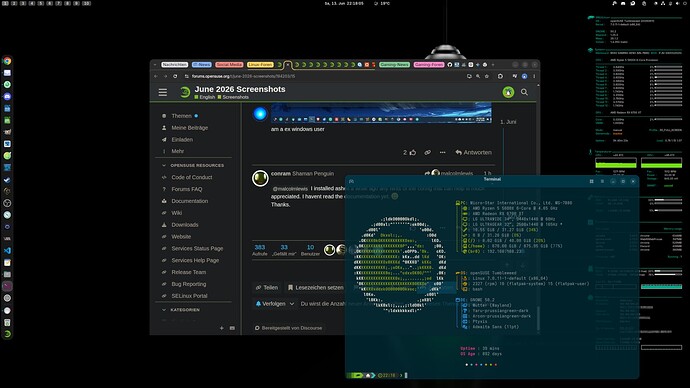Switch to workspace 1 in top bar
Image resolution: width=690 pixels, height=388 pixels.
coord(6,3)
